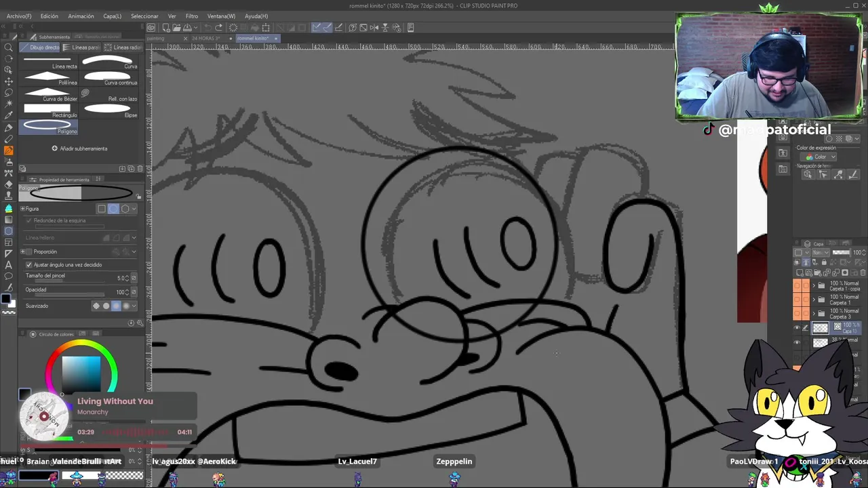Select the Eyedropper tool
Screen dimensions: 868x488
(9, 116)
